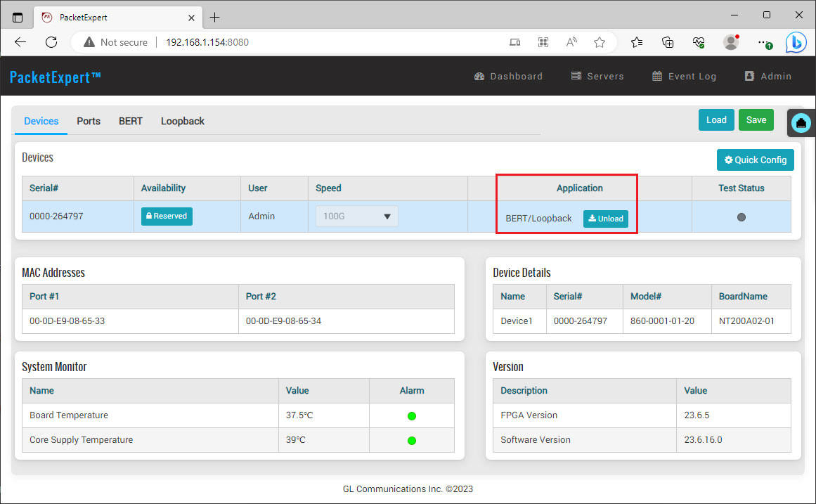Open a new browser tab
This screenshot has width=816, height=504.
point(214,17)
